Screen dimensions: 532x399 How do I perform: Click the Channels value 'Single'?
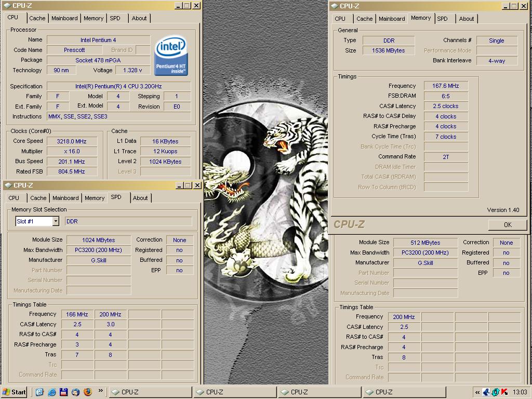click(497, 41)
